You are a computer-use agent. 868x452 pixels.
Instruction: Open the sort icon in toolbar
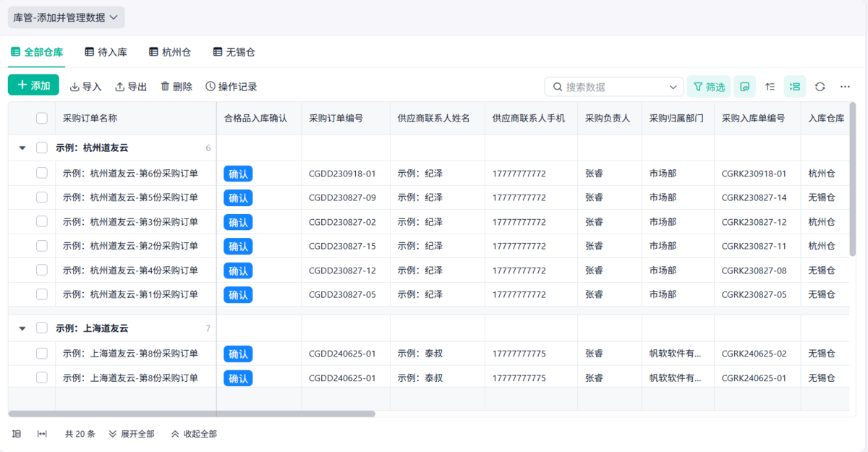click(770, 87)
